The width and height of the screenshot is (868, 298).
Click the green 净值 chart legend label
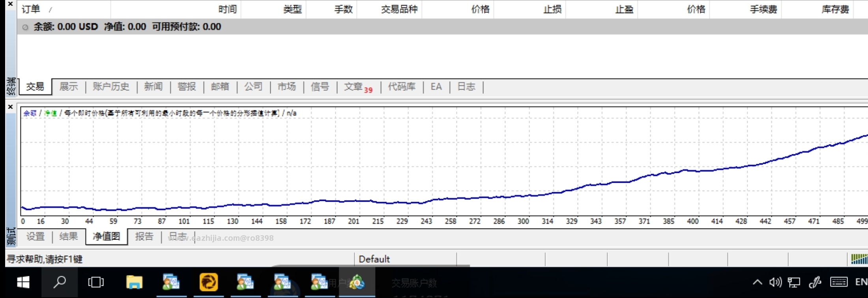(x=51, y=113)
